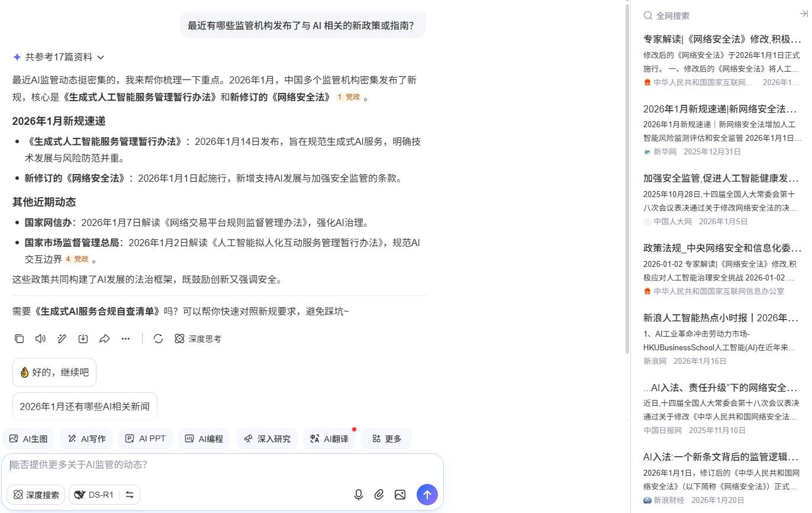The height and width of the screenshot is (513, 812).
Task: Click the 中国日报网 source label
Action: click(x=662, y=430)
